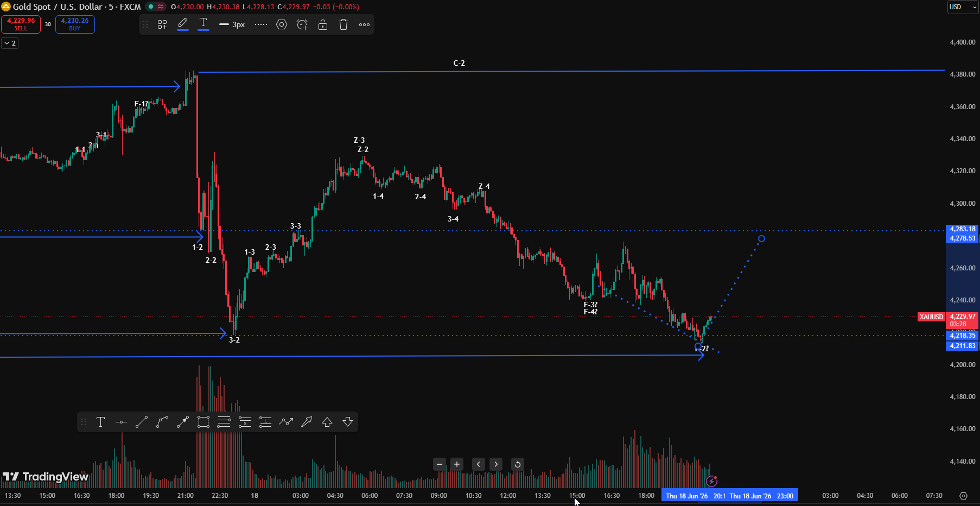Zoom out the chart with minus button
The height and width of the screenshot is (506, 980).
point(440,464)
